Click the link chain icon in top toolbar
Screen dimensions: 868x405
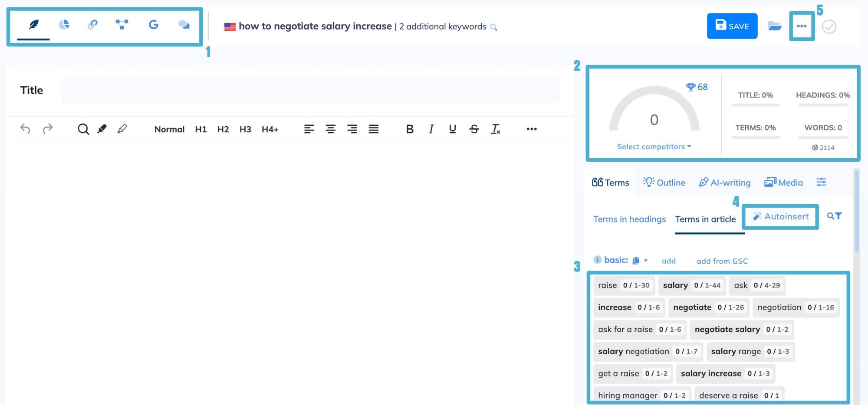click(92, 25)
